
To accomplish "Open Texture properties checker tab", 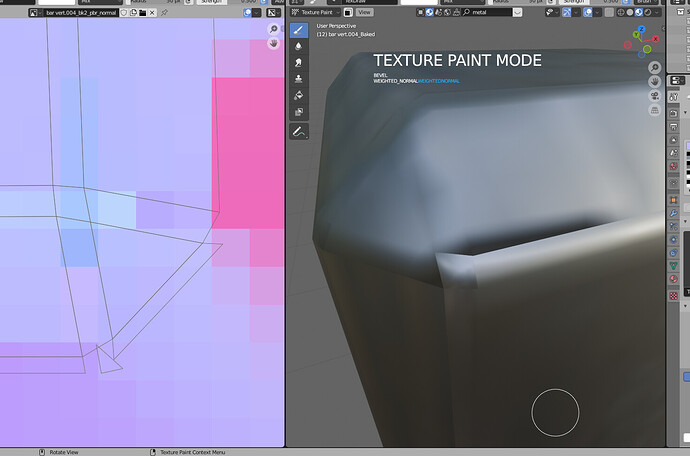I will tap(674, 296).
